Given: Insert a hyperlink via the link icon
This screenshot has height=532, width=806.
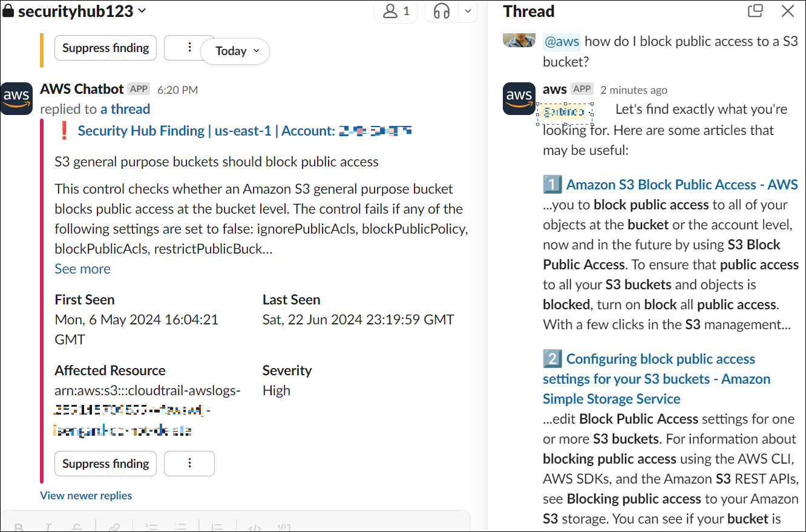Looking at the screenshot, I should [114, 527].
